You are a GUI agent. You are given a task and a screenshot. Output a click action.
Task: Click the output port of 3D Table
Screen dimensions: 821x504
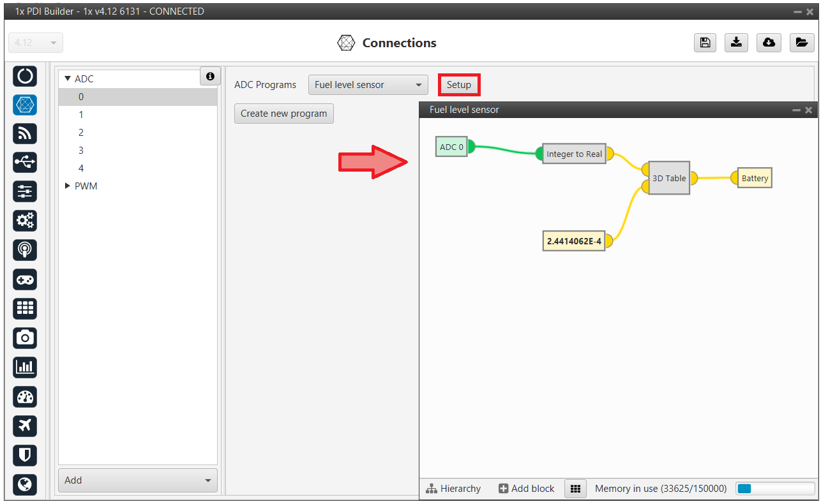coord(694,178)
